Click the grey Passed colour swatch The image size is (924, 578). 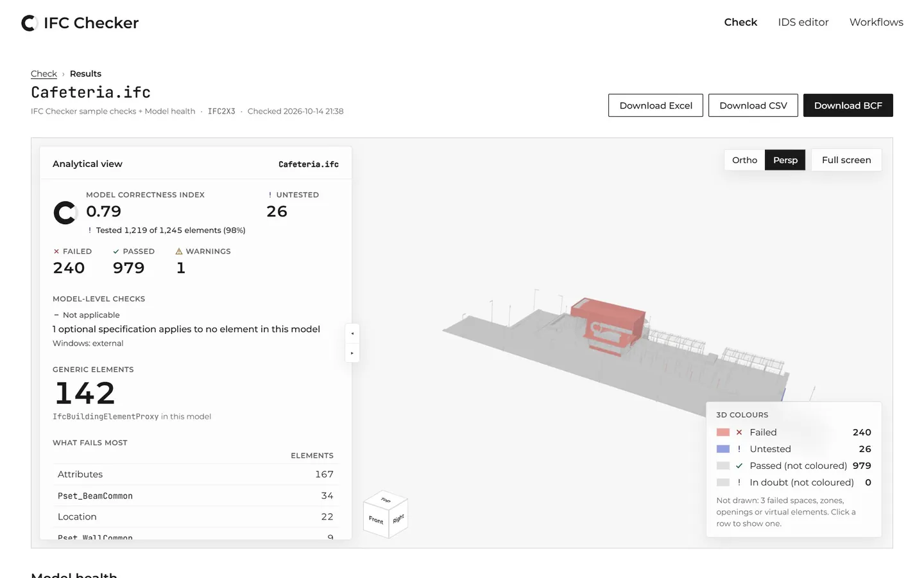tap(723, 466)
